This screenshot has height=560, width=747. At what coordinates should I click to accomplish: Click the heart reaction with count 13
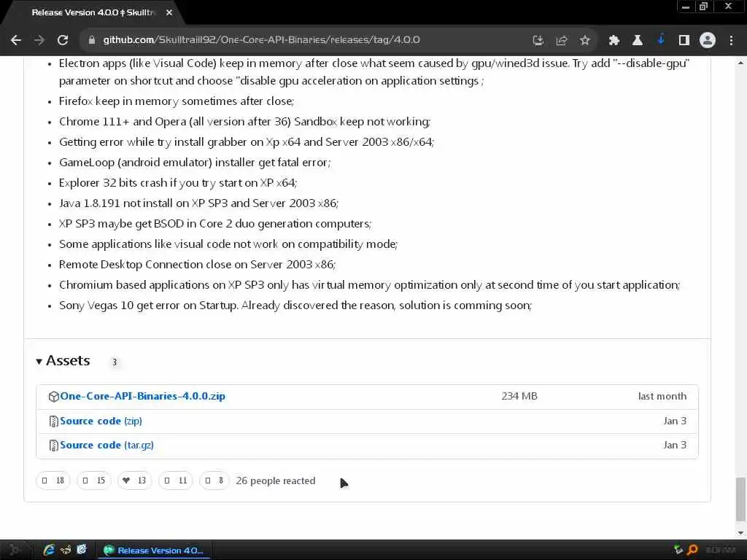135,481
